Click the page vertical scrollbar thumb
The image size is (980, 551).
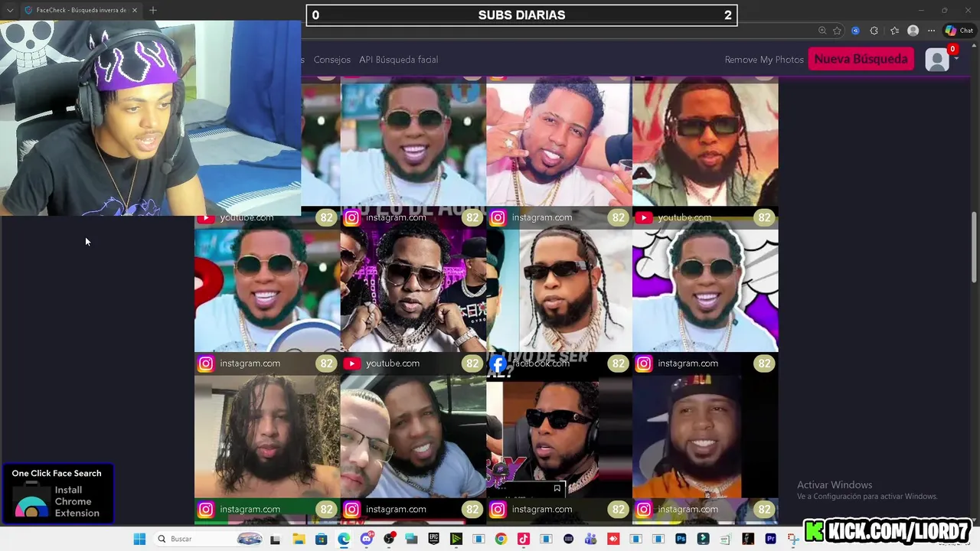(975, 246)
